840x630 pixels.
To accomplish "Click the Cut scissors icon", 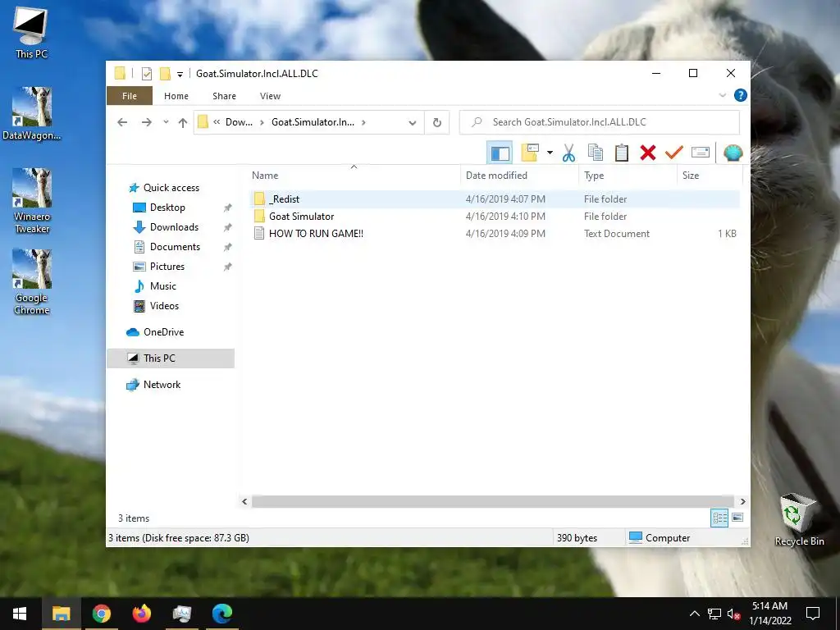I will point(568,153).
